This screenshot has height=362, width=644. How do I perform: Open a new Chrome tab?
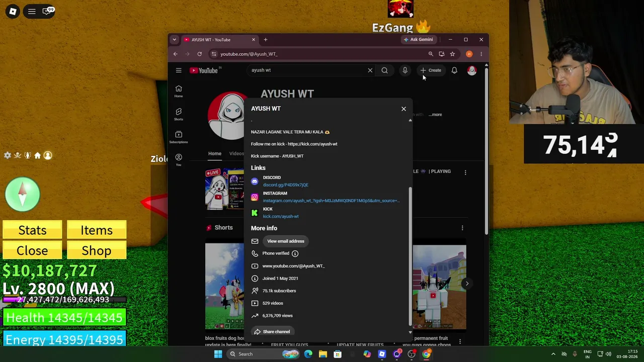click(x=266, y=40)
